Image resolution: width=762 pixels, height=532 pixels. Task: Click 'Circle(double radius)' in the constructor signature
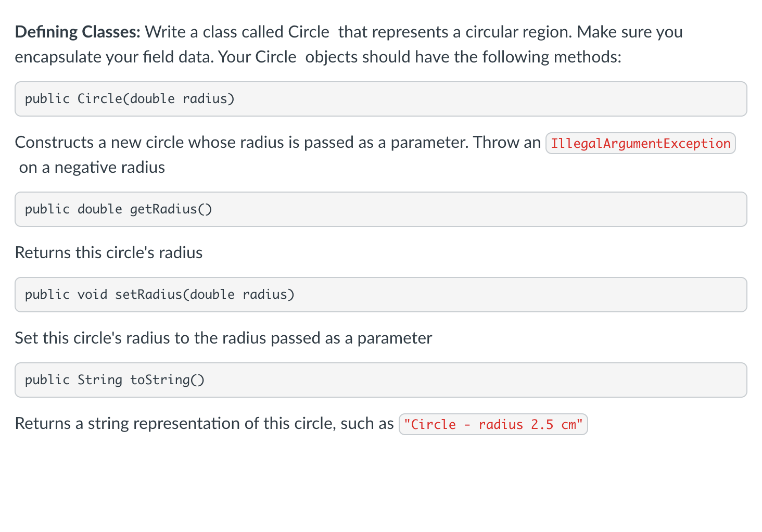(156, 99)
